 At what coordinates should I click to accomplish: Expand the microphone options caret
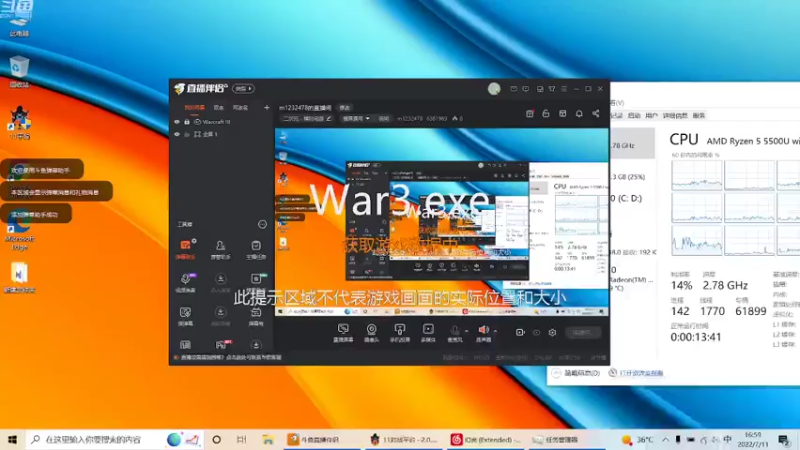click(x=466, y=331)
